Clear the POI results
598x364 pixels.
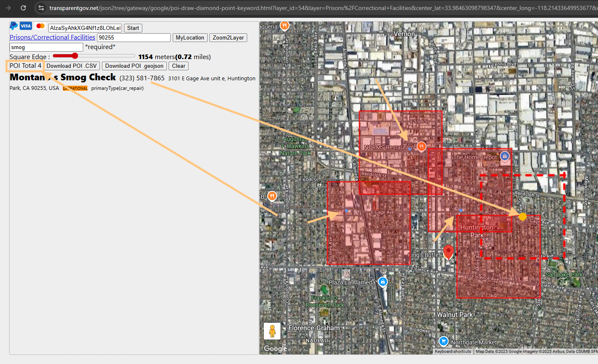tap(179, 66)
